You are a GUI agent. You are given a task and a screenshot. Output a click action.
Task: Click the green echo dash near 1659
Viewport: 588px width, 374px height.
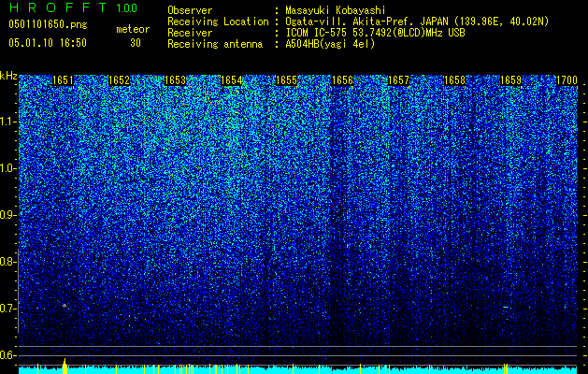506,308
